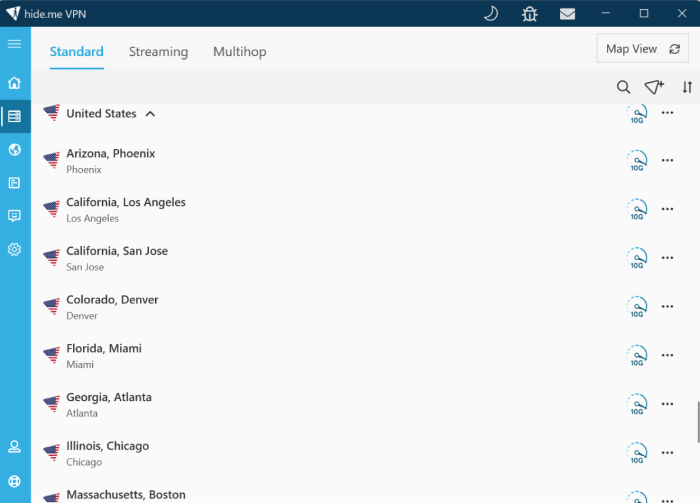Open more options for Colorado, Denver
The width and height of the screenshot is (700, 503).
click(667, 306)
